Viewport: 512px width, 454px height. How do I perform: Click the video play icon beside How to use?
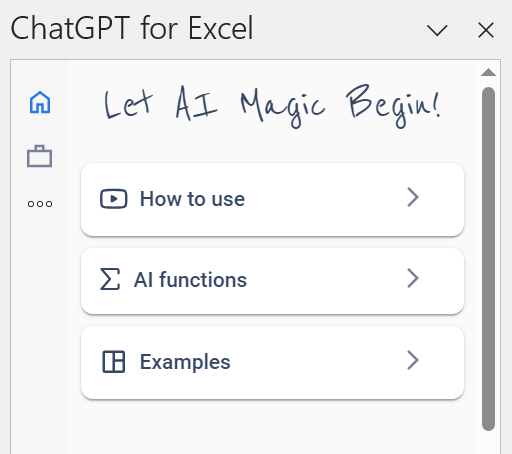click(x=113, y=199)
